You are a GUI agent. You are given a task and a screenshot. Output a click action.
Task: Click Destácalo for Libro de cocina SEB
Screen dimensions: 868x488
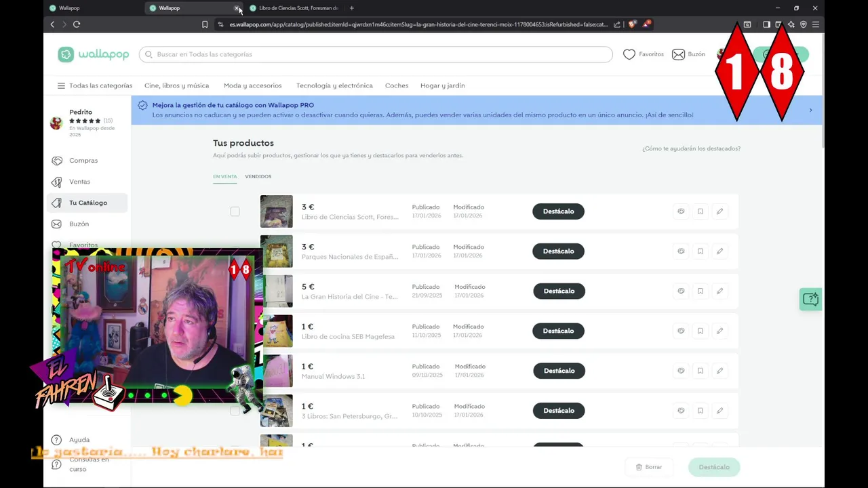(558, 331)
